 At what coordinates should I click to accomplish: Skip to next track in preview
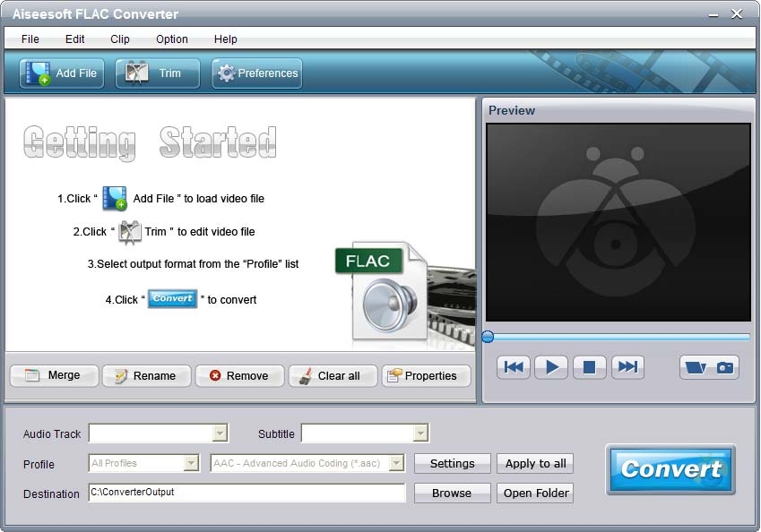627,367
